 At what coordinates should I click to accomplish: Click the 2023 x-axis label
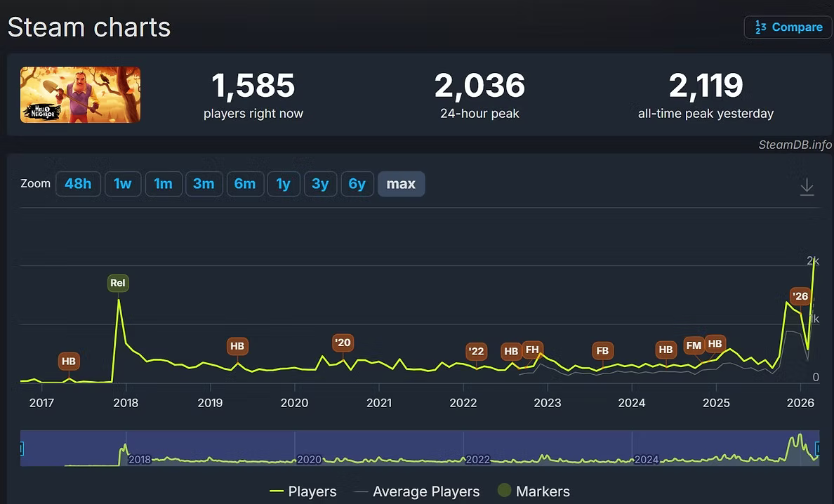click(548, 403)
